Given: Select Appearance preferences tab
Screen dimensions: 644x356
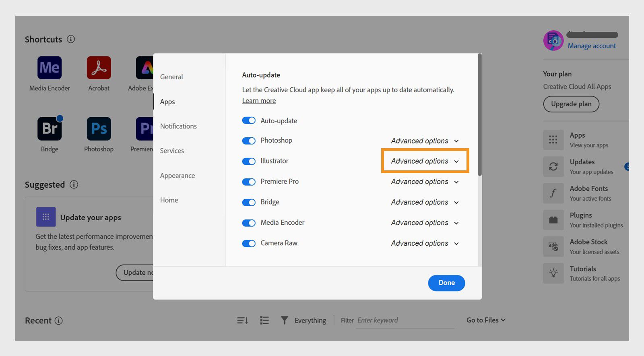Looking at the screenshot, I should tap(178, 176).
